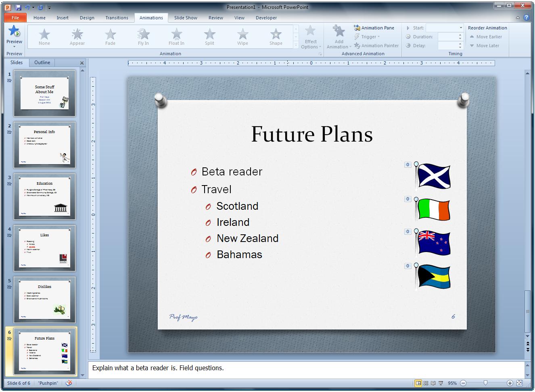This screenshot has width=535, height=392.
Task: Select the Wipe animation effect
Action: point(242,36)
